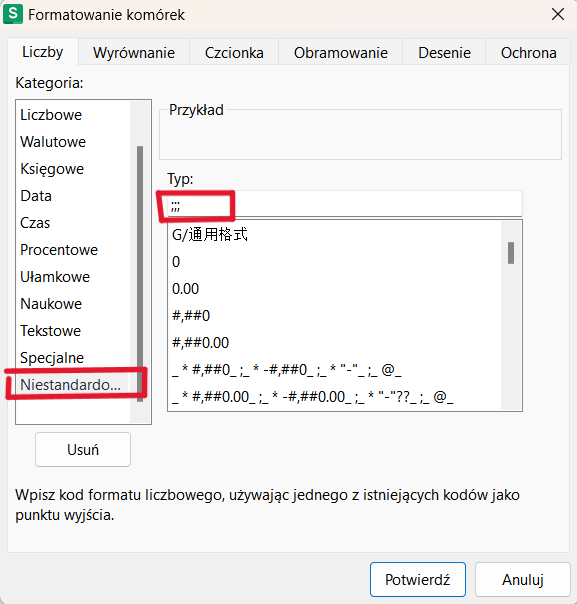
Task: Choose the Procentowe category
Action: click(x=73, y=250)
